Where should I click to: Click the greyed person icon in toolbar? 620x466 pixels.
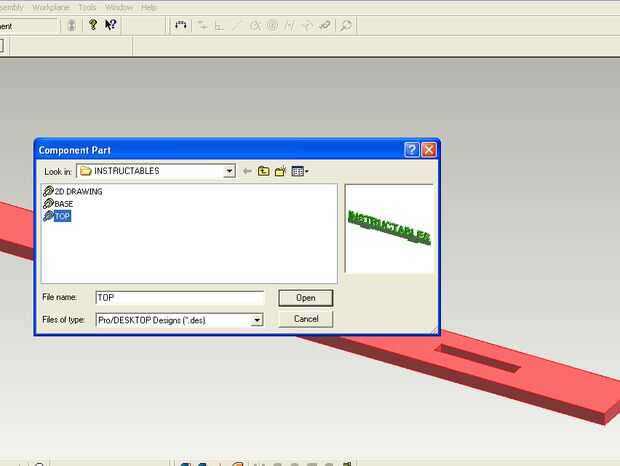72,25
